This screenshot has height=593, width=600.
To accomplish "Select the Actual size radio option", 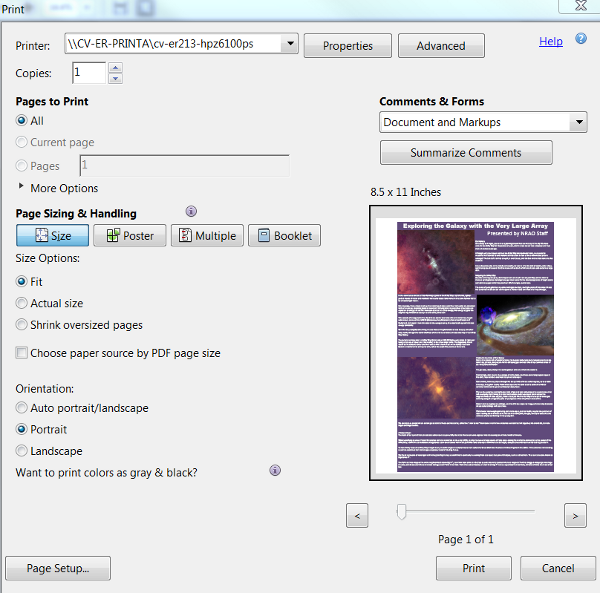I will click(22, 303).
